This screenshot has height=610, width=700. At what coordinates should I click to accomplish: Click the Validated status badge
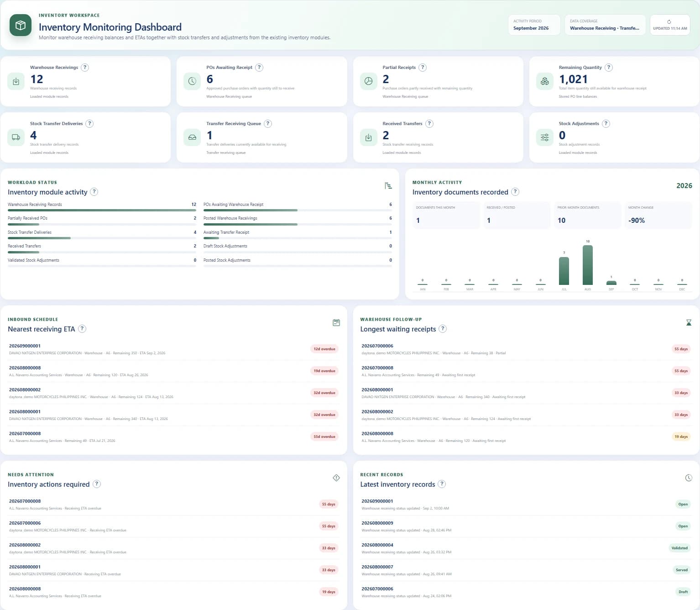click(x=679, y=548)
